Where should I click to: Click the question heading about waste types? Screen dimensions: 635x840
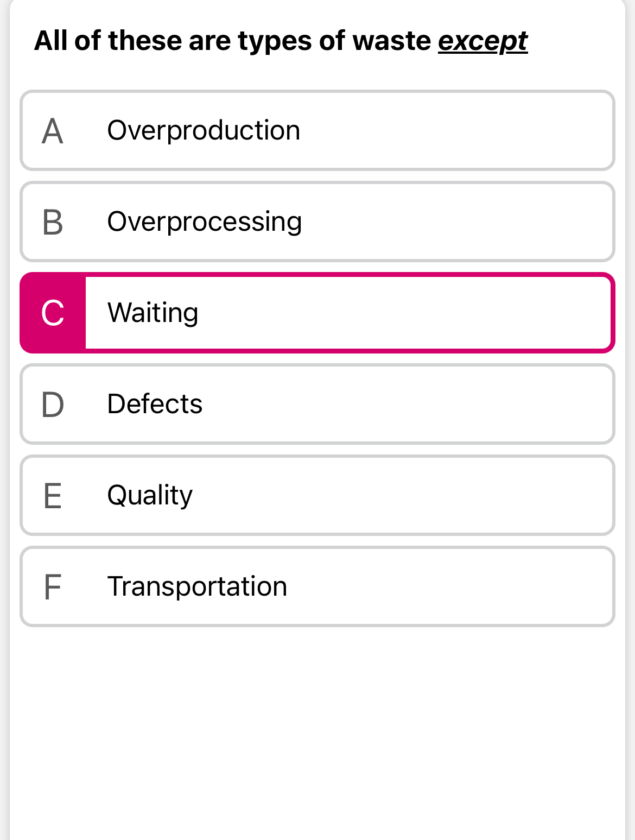click(233, 41)
